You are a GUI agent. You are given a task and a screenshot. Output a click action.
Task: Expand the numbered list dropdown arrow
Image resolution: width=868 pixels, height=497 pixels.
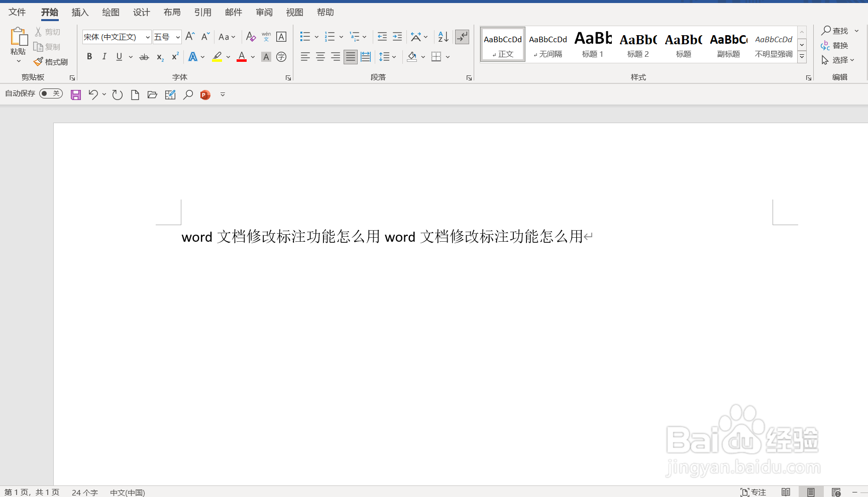pyautogui.click(x=341, y=37)
